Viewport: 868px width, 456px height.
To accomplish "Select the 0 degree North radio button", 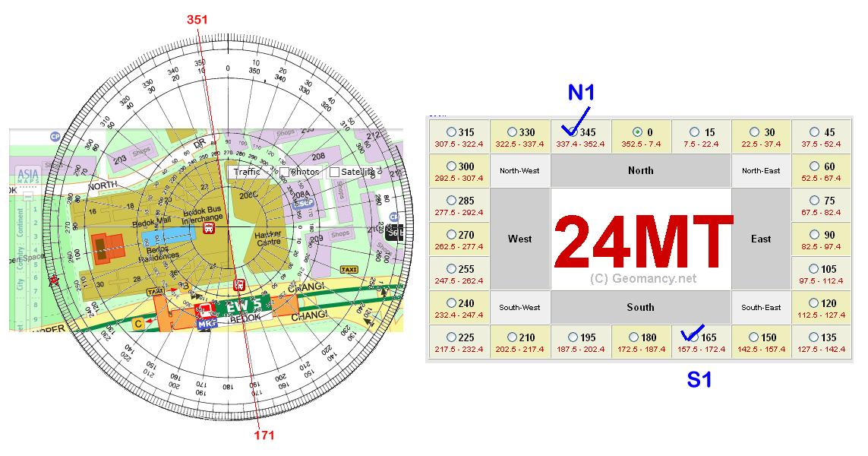I will pos(636,132).
